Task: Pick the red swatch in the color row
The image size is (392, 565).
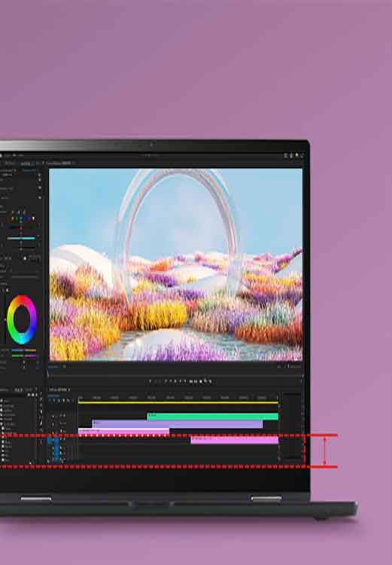Action: pyautogui.click(x=8, y=218)
